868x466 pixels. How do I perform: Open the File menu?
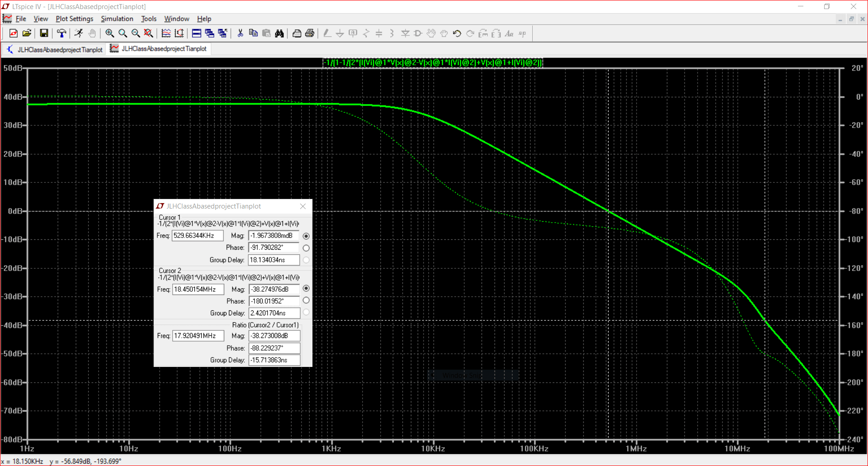click(21, 19)
